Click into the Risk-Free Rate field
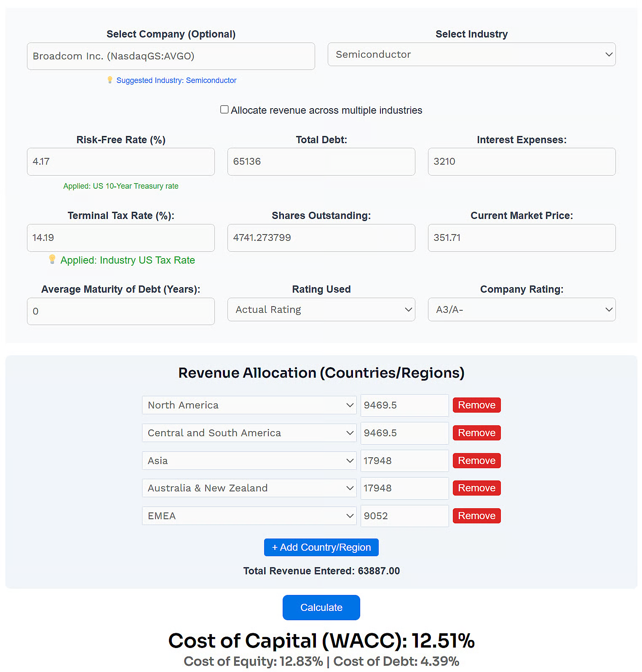The image size is (642, 672). pos(120,161)
